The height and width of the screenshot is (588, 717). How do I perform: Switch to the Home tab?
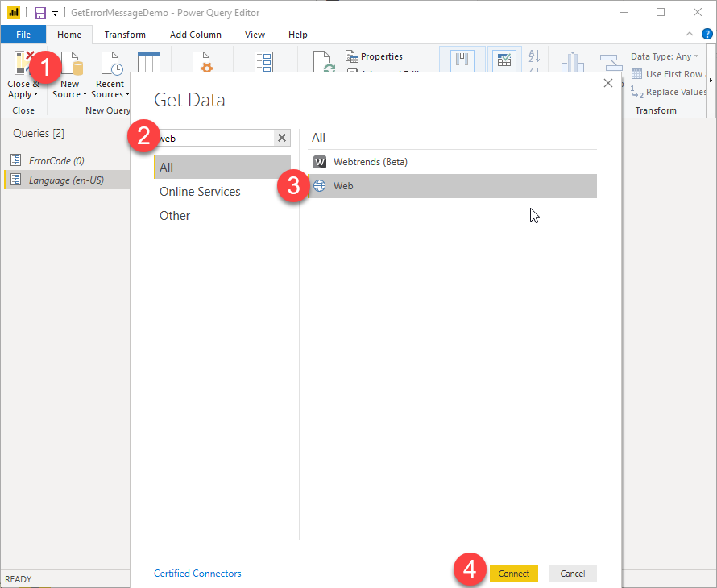pos(69,35)
